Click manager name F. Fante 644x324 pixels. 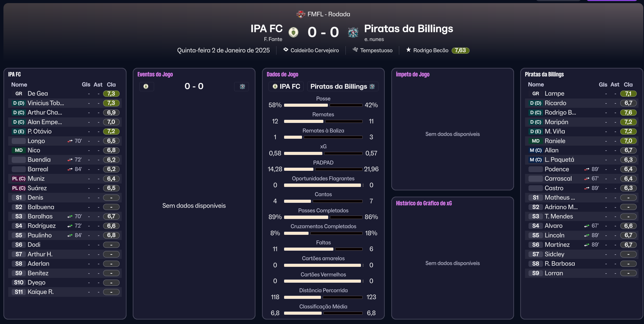click(x=273, y=39)
